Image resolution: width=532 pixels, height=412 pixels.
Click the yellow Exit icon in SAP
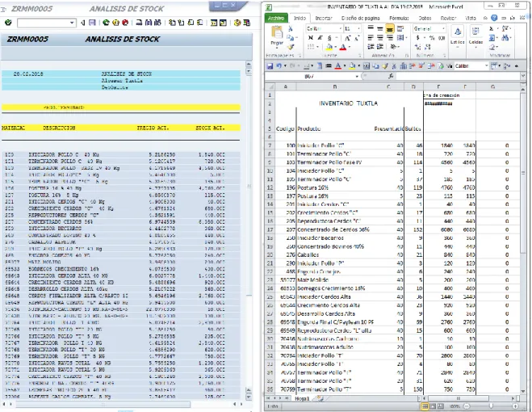coord(115,23)
